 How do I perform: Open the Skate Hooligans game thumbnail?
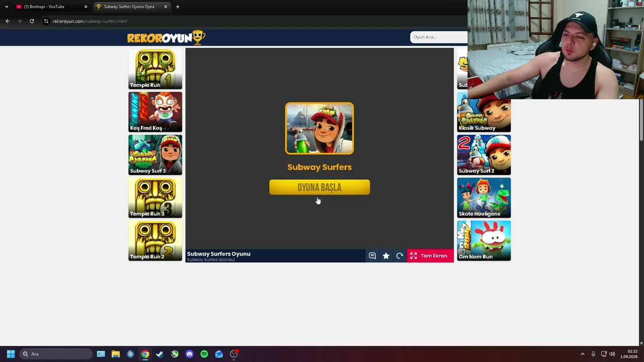(x=484, y=198)
